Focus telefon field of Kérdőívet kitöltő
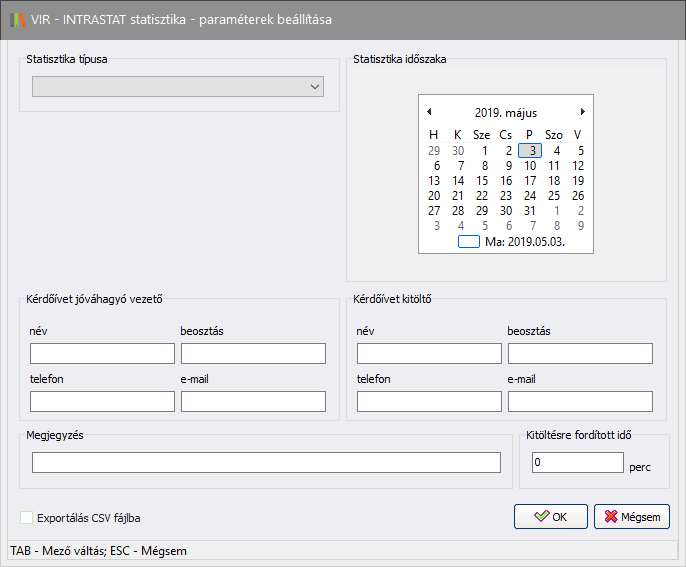 coord(429,401)
